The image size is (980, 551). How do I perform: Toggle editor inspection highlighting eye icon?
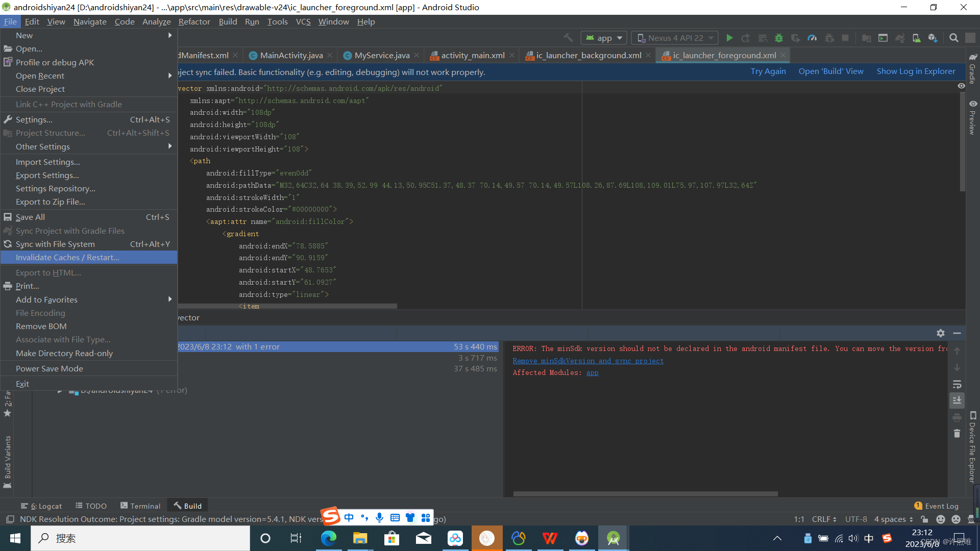tap(962, 86)
